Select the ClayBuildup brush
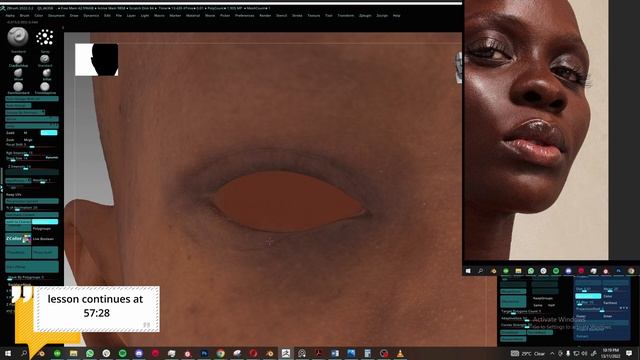This screenshot has width=640, height=360. tap(18, 60)
